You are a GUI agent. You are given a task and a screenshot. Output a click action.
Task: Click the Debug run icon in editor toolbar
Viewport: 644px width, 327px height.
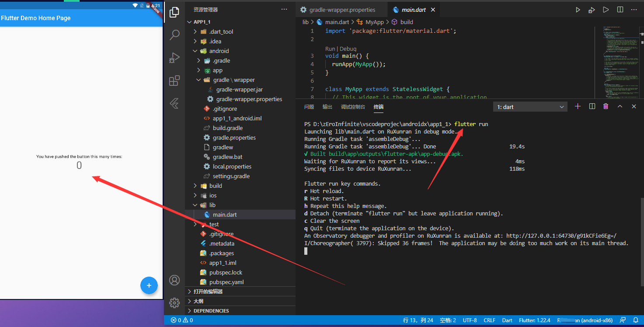click(592, 10)
